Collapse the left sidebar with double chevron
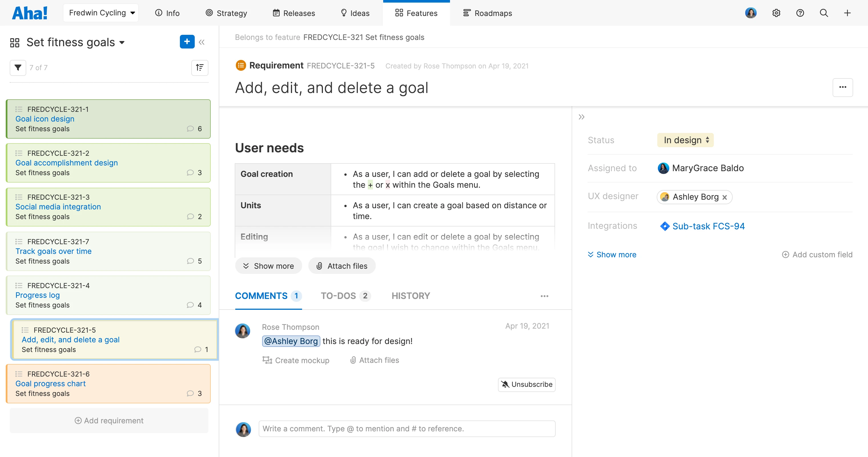868x457 pixels. 202,42
